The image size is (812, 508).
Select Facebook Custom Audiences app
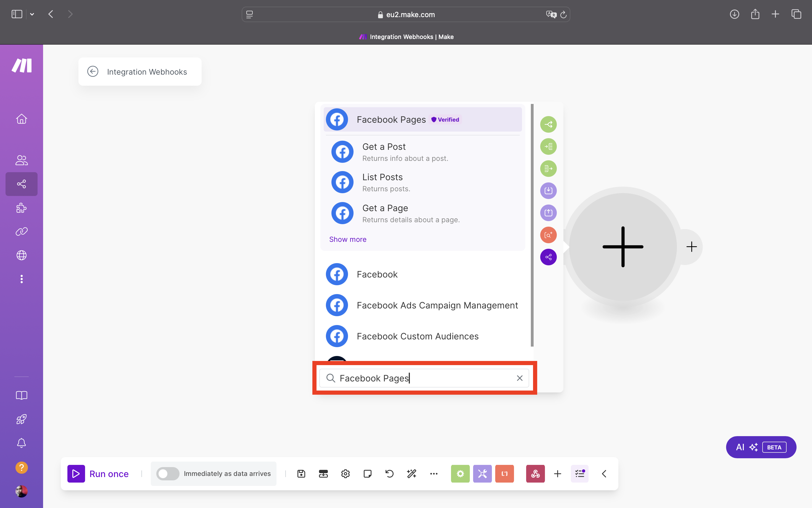(x=423, y=336)
